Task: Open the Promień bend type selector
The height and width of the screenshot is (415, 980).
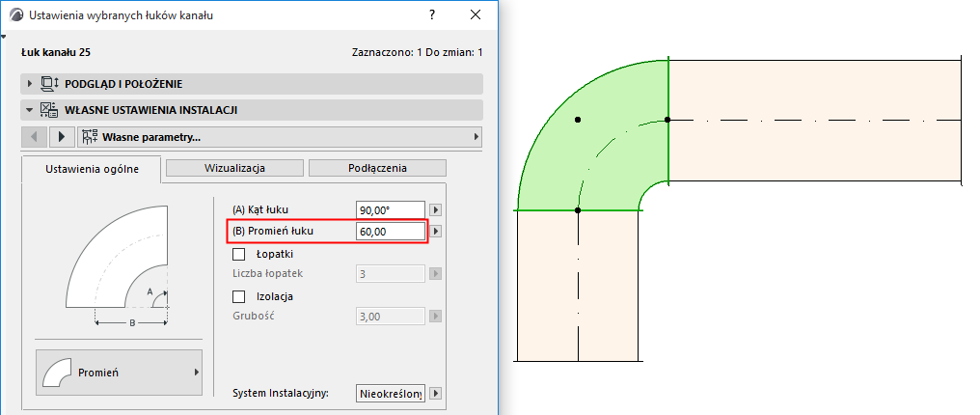Action: (x=119, y=373)
